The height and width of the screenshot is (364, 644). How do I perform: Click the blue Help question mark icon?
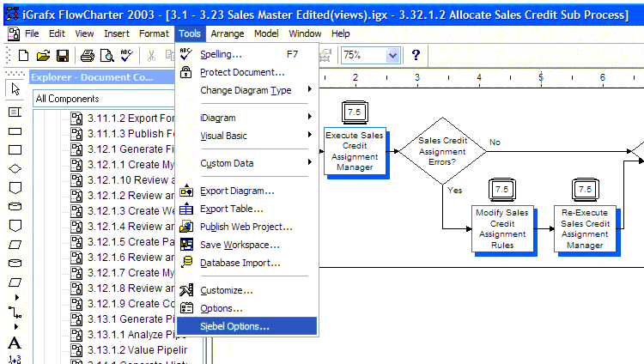coord(416,55)
